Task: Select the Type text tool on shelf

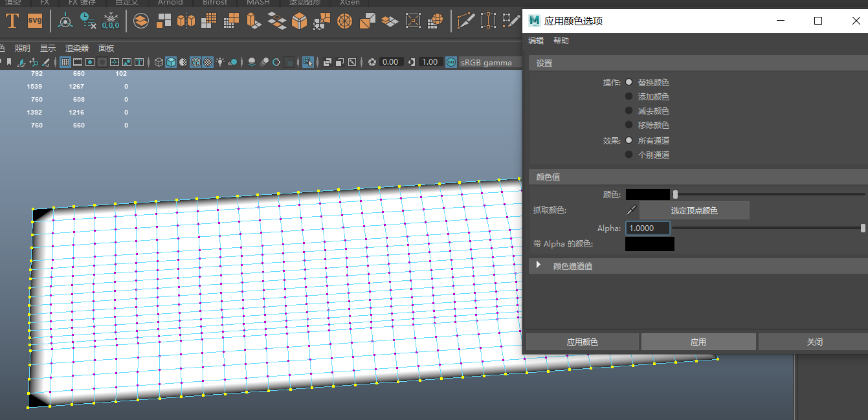Action: (x=12, y=21)
